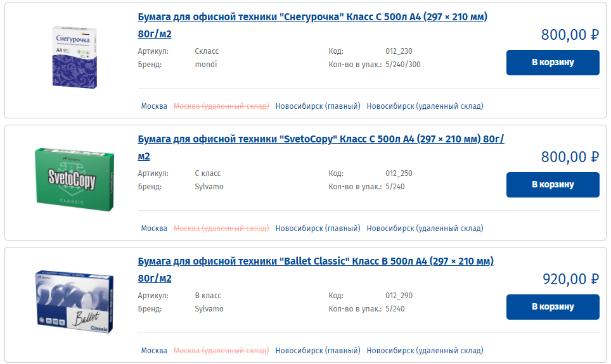Select Новосибирск (удаленный склад) for Снегурочка paper
The height and width of the screenshot is (364, 611).
point(425,106)
